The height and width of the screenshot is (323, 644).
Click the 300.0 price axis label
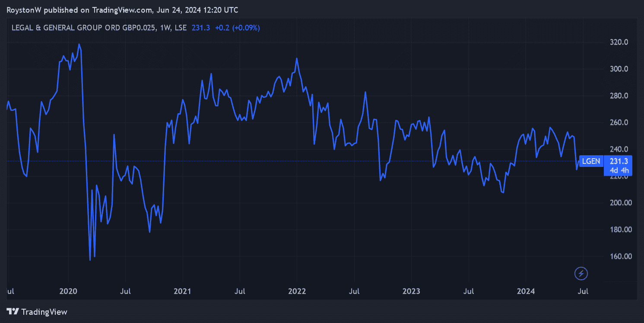(619, 69)
